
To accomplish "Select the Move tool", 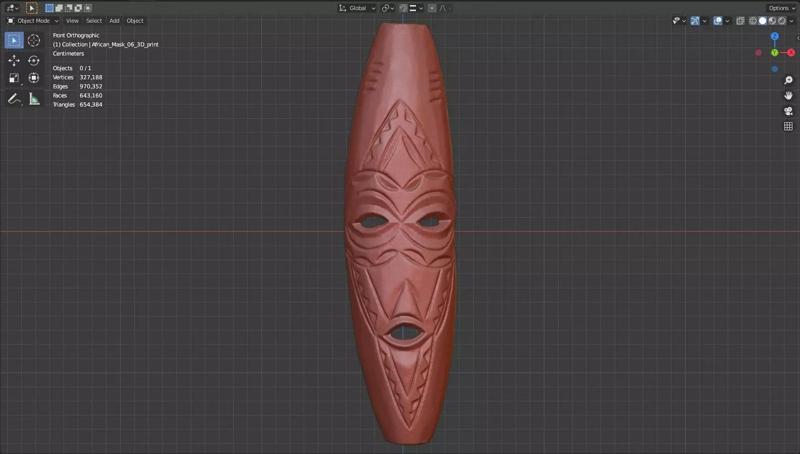I will coord(14,61).
